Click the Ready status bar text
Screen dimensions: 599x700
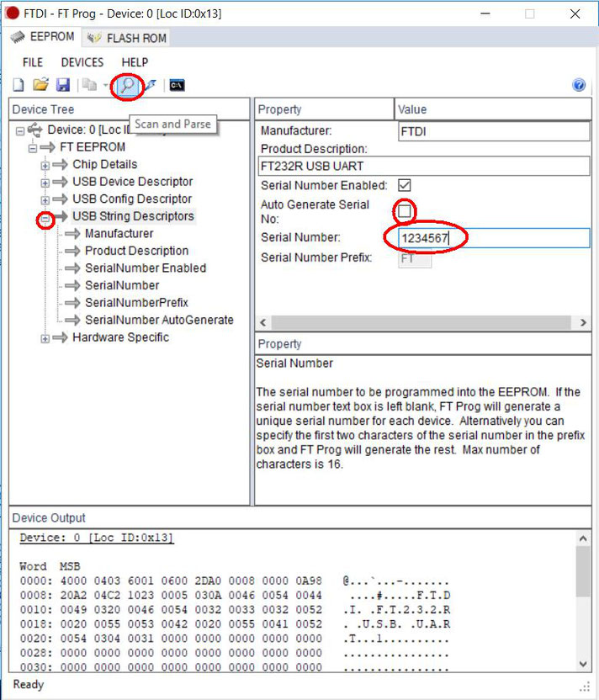(29, 684)
